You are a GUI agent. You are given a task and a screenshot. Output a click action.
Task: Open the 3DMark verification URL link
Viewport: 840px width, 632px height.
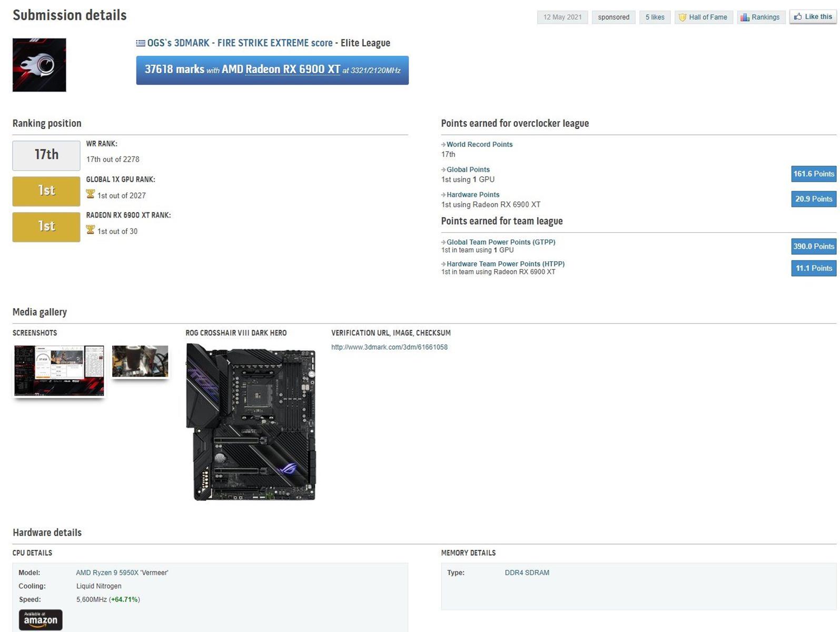[389, 347]
